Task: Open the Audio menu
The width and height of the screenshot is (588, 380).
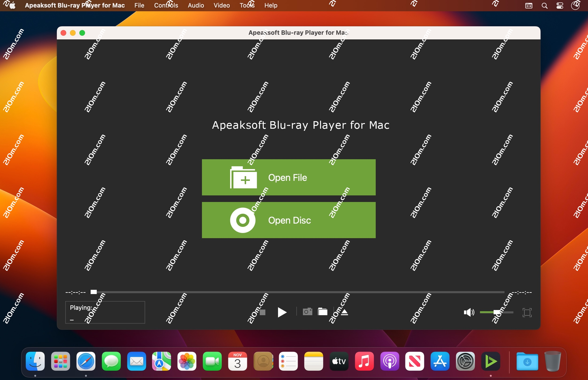Action: pos(195,5)
